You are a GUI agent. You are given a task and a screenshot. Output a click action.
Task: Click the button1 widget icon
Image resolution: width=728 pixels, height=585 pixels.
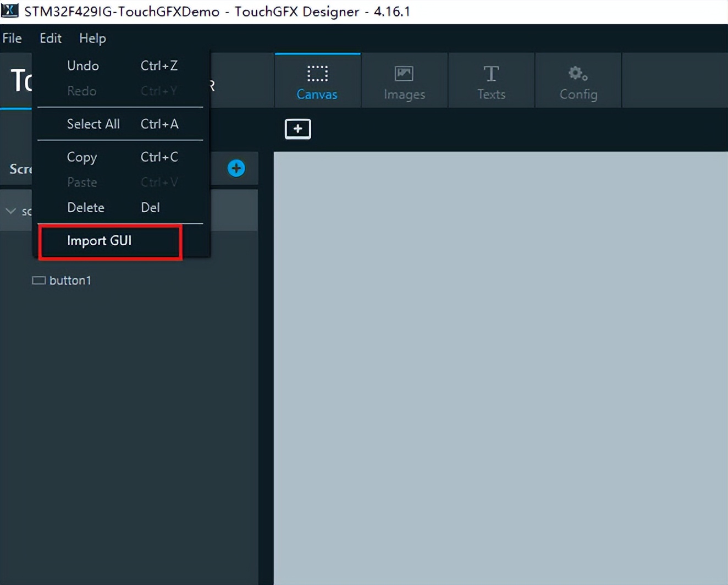pyautogui.click(x=38, y=280)
